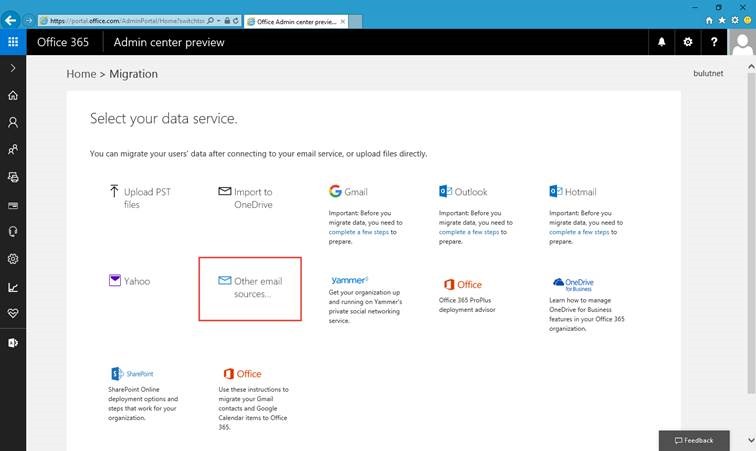Click the browser address bar
This screenshot has height=451, width=756.
tap(128, 21)
